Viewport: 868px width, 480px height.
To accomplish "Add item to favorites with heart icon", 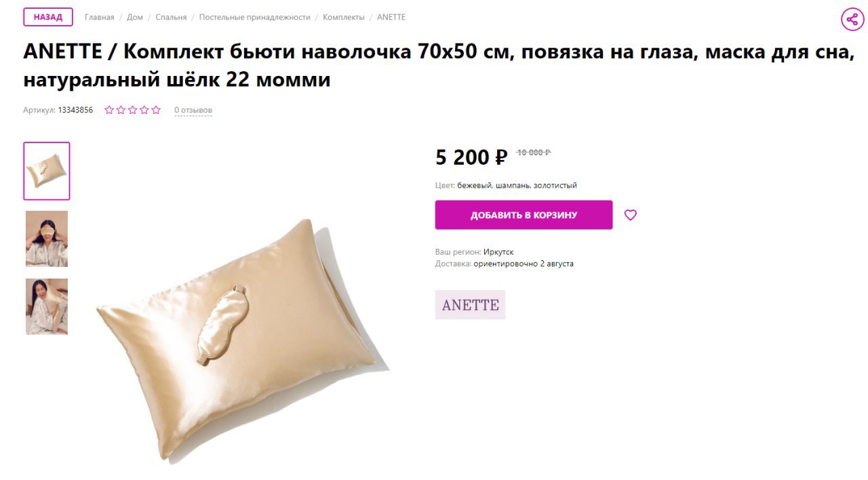I will pyautogui.click(x=631, y=215).
